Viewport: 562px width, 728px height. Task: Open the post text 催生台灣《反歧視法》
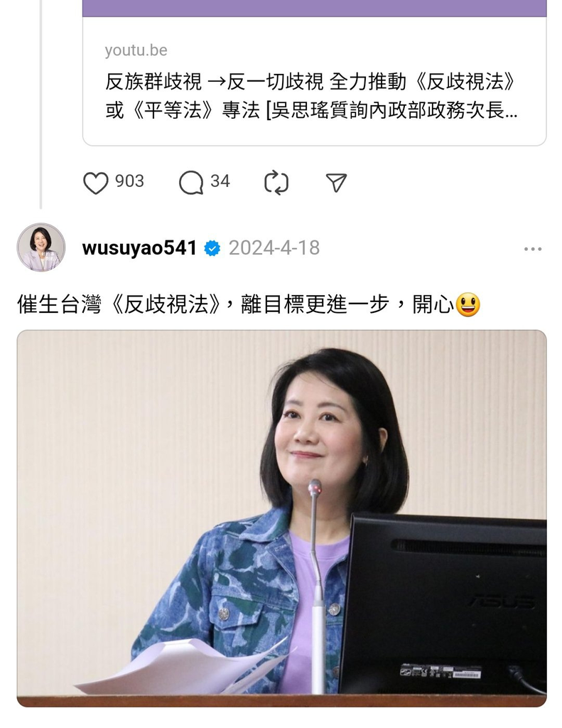119,305
